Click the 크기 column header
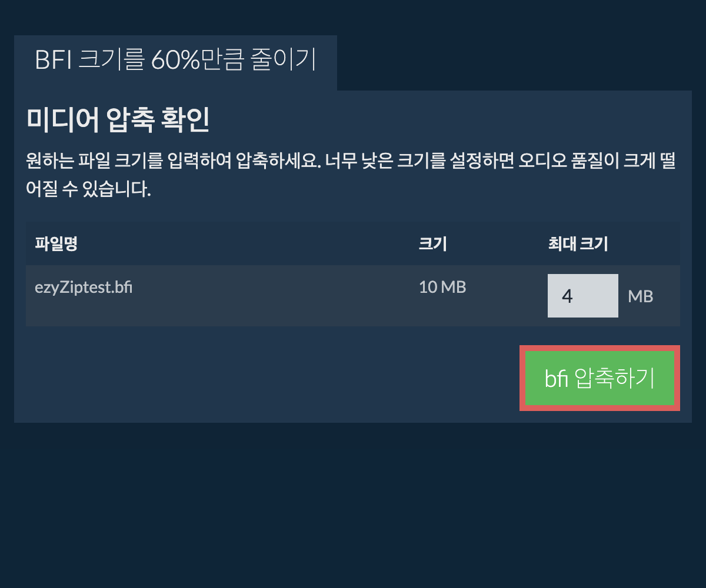The image size is (706, 588). click(432, 243)
